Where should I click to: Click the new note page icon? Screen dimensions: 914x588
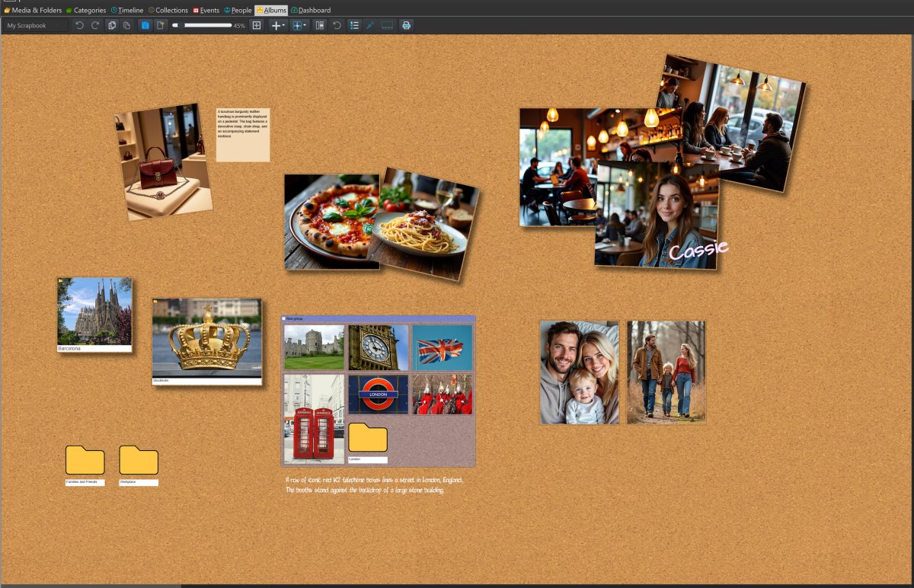point(161,25)
